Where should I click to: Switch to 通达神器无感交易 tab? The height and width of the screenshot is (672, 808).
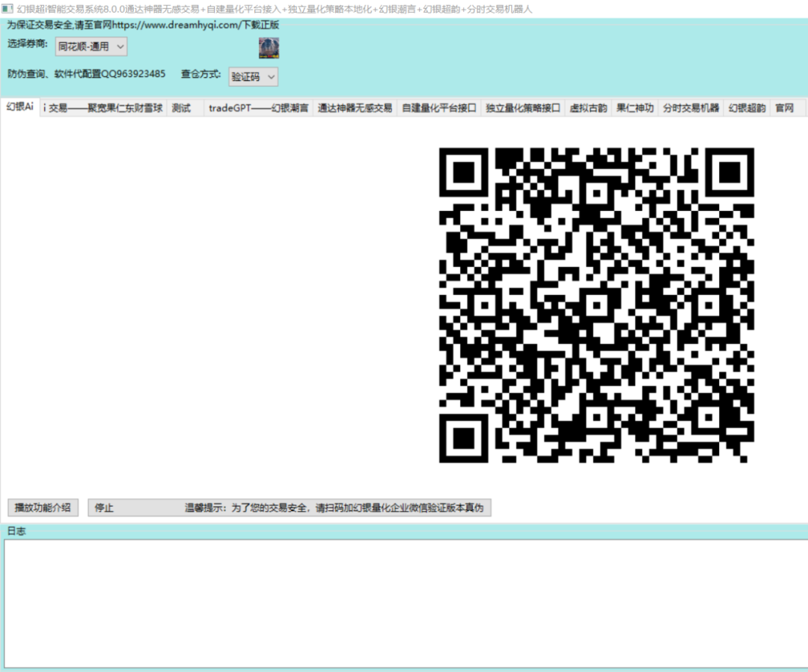[355, 108]
